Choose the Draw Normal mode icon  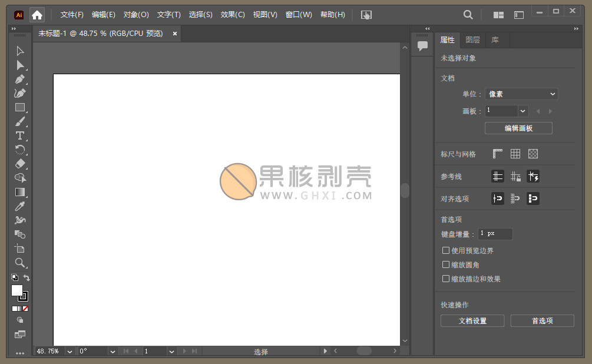pos(20,320)
